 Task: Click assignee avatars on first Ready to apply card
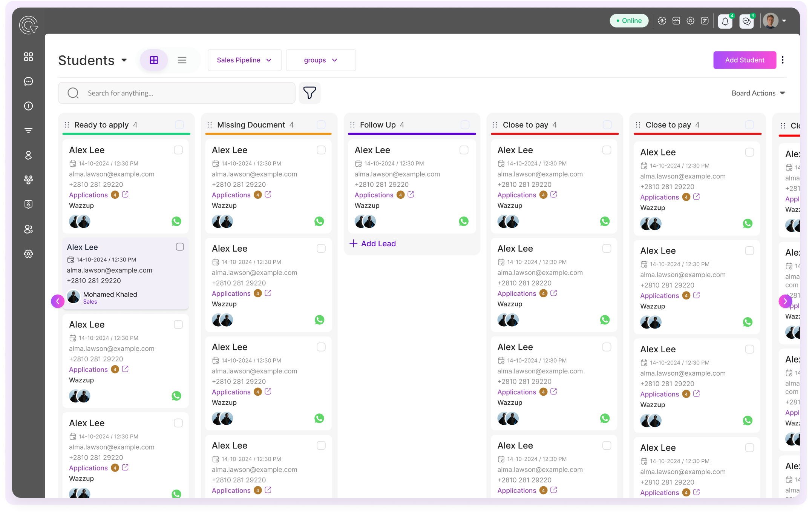point(80,221)
